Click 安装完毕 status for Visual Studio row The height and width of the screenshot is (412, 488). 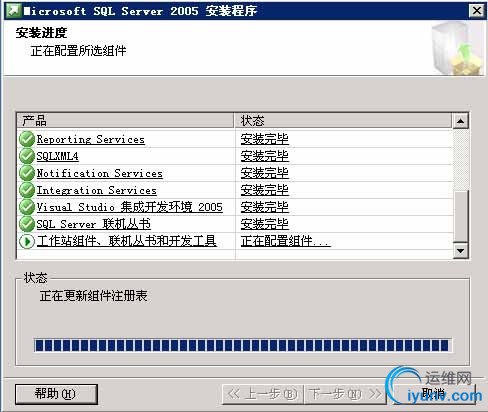click(265, 207)
